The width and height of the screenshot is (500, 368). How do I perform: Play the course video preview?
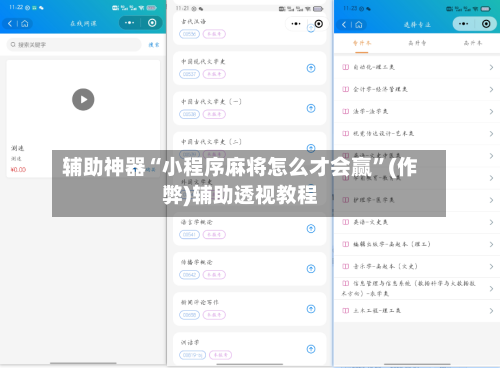tap(83, 99)
